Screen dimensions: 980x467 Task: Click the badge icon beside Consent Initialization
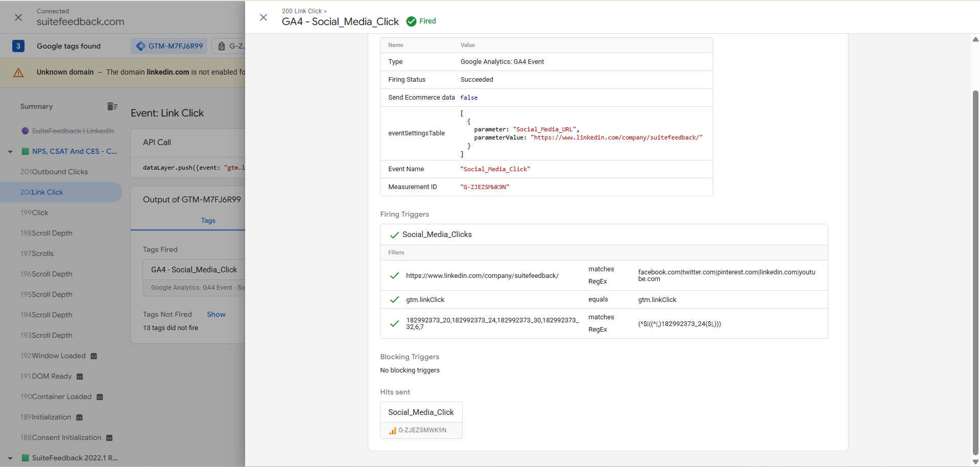coord(109,438)
